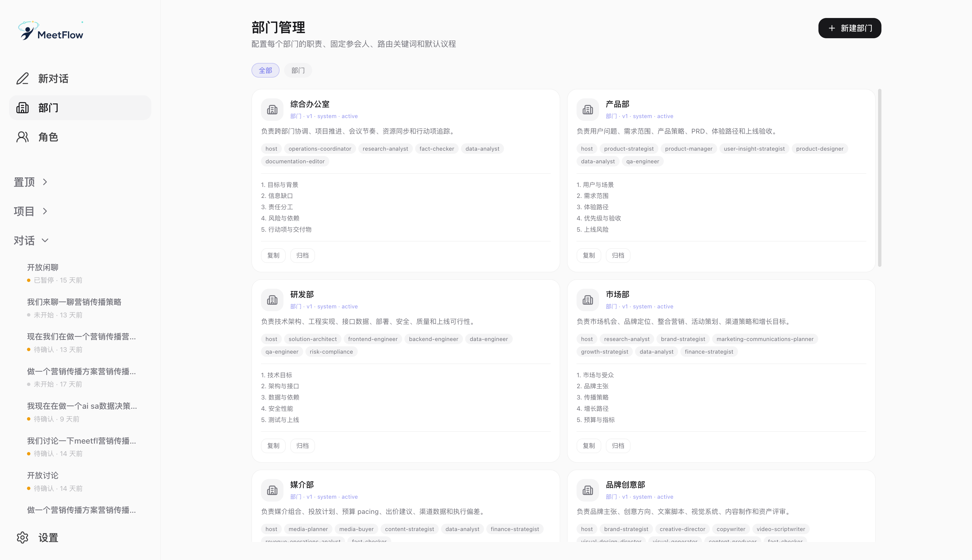
Task: Click 复制 on the 研发部 card
Action: pyautogui.click(x=273, y=446)
